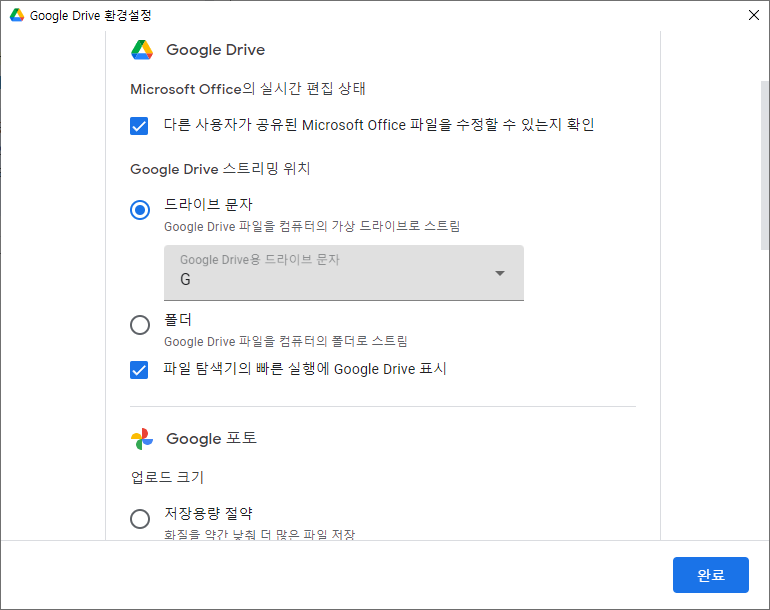This screenshot has height=610, width=770.
Task: Click the 'Google Drive 파일을 컴퓨터의 폴더로 스트림' description
Action: [x=286, y=341]
